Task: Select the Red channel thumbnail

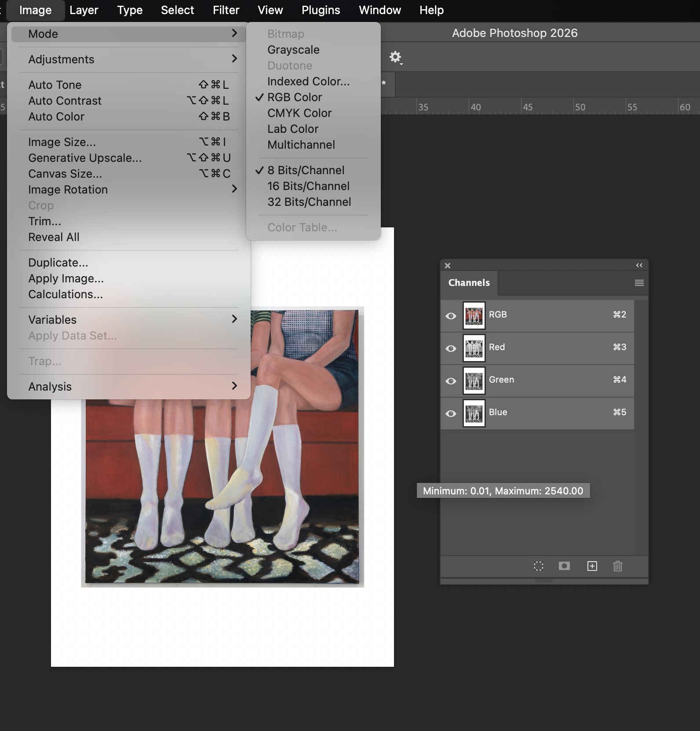Action: [474, 348]
